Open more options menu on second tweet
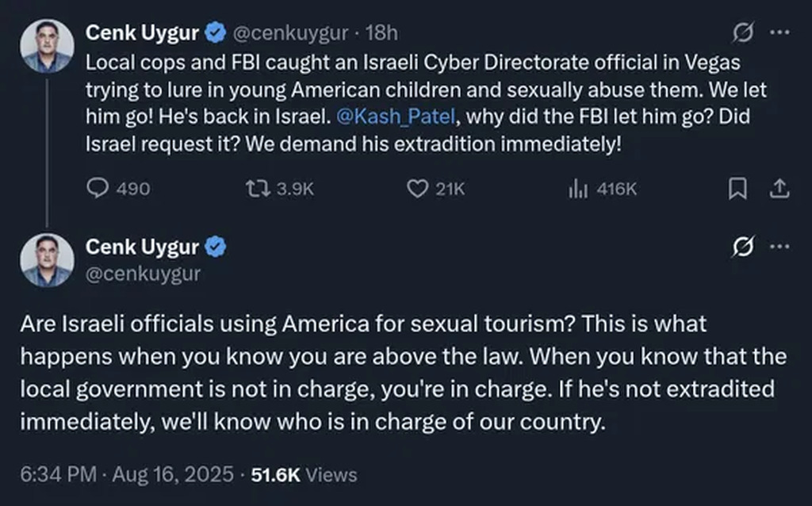The width and height of the screenshot is (812, 506). (x=780, y=247)
